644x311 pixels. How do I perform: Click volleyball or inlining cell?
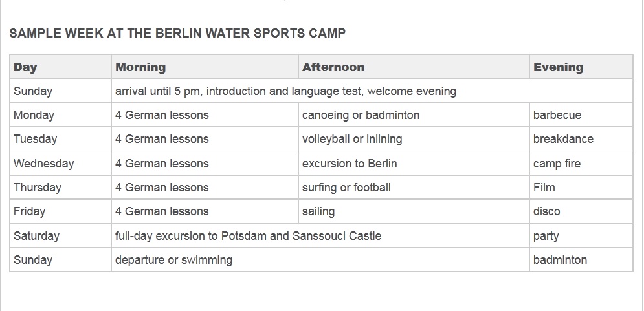coord(414,139)
